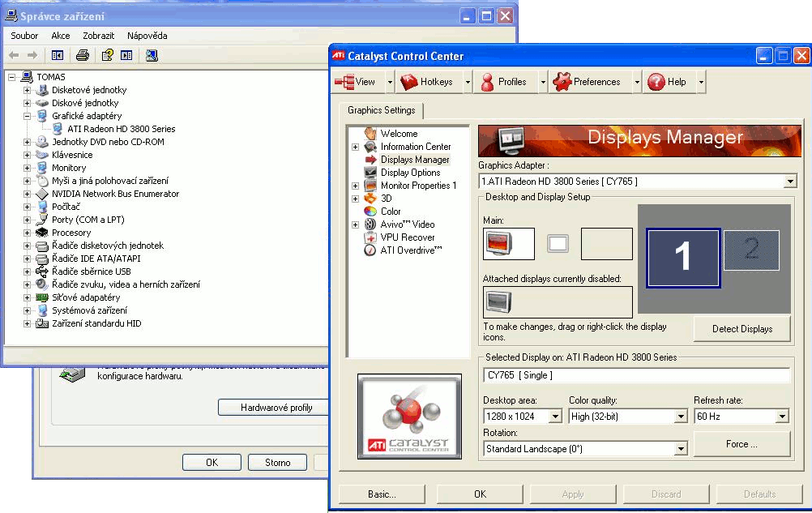812x513 pixels.
Task: Open the Nápověda menu
Action: [147, 36]
